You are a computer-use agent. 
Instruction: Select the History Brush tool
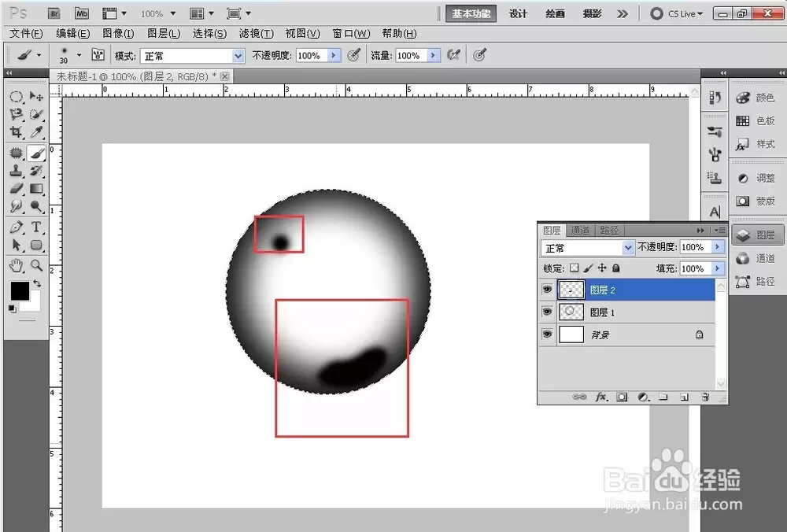pos(36,171)
